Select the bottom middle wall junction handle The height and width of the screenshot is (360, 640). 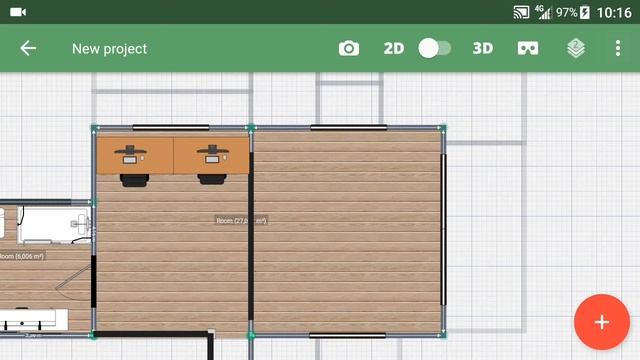coord(251,336)
